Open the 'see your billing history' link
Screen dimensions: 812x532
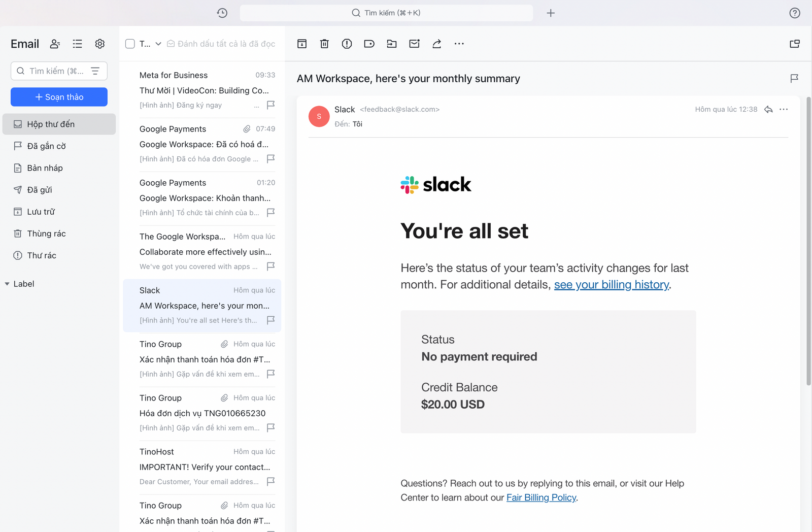pos(611,285)
